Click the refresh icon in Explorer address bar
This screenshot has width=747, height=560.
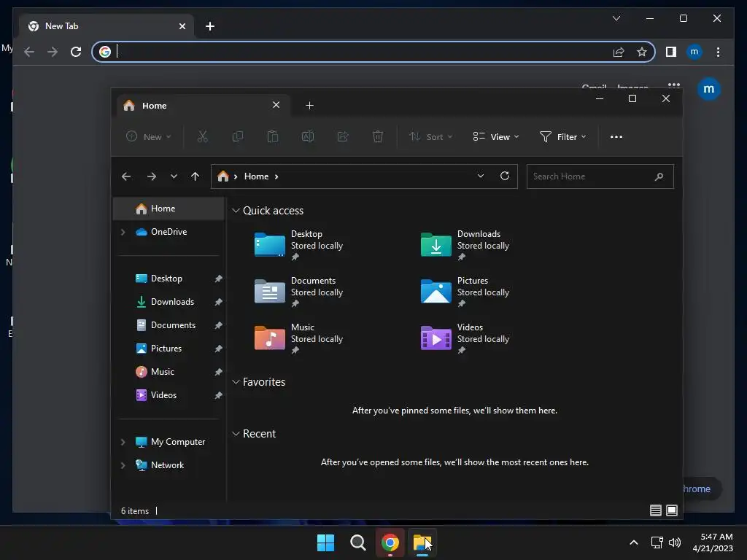(505, 176)
